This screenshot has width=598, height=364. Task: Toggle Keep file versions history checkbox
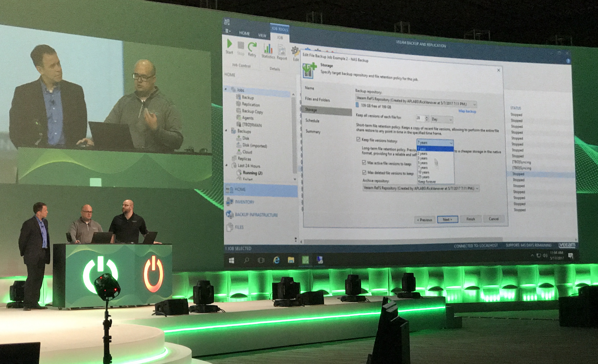click(358, 139)
